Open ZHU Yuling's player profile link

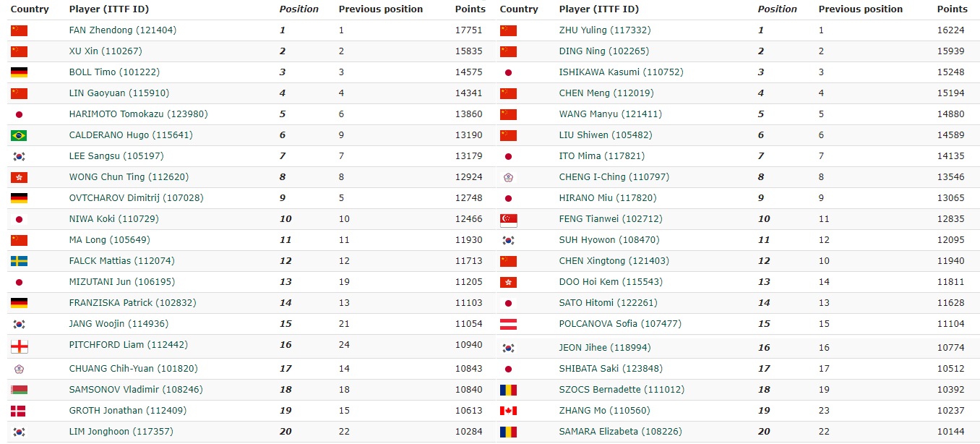(x=603, y=30)
